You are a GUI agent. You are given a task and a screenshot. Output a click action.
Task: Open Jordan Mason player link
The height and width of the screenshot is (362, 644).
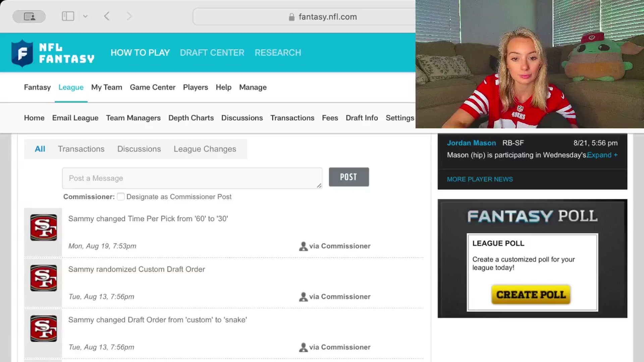(x=471, y=143)
